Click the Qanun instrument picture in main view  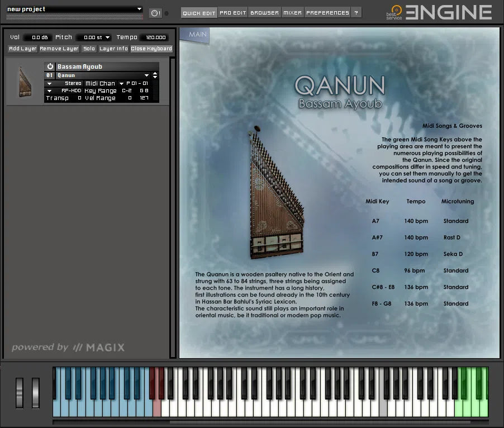274,193
